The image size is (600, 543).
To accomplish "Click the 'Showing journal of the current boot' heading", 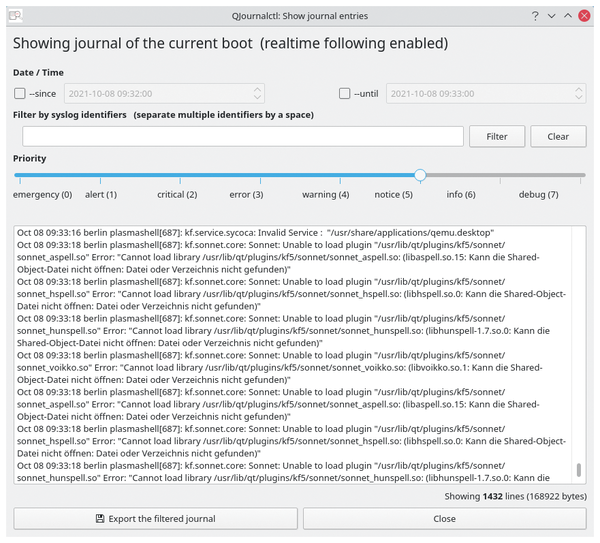I will click(x=133, y=43).
